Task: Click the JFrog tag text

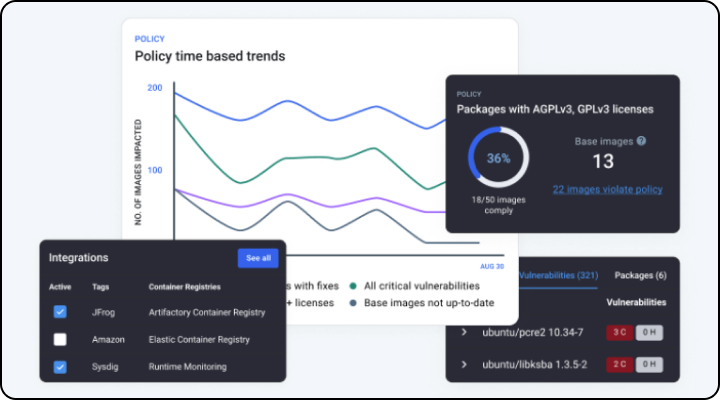Action: point(103,312)
